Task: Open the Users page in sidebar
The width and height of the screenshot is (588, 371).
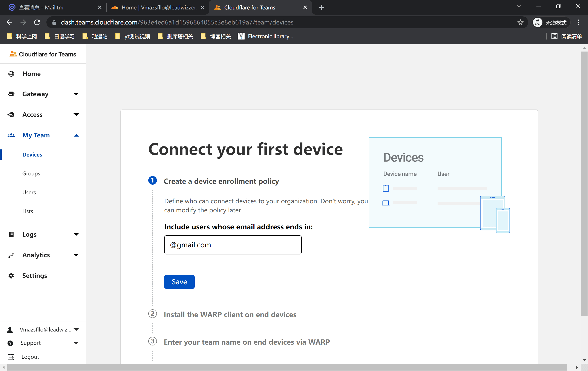Action: 29,192
